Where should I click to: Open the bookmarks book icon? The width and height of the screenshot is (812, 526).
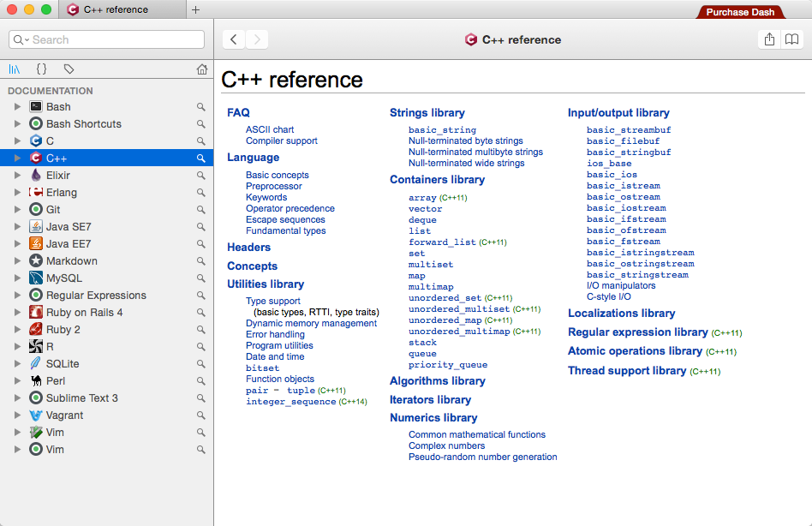(791, 39)
